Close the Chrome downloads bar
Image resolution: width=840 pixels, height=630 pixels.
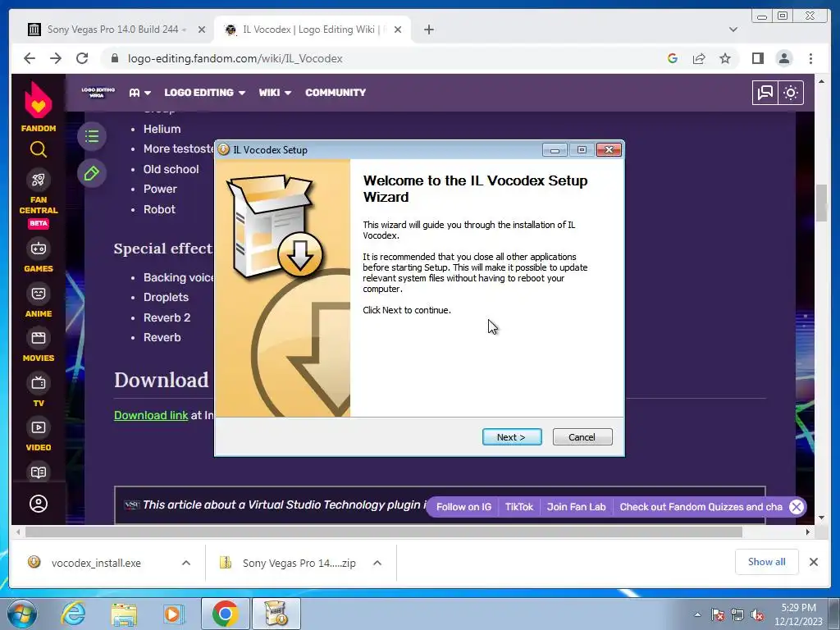click(x=813, y=562)
